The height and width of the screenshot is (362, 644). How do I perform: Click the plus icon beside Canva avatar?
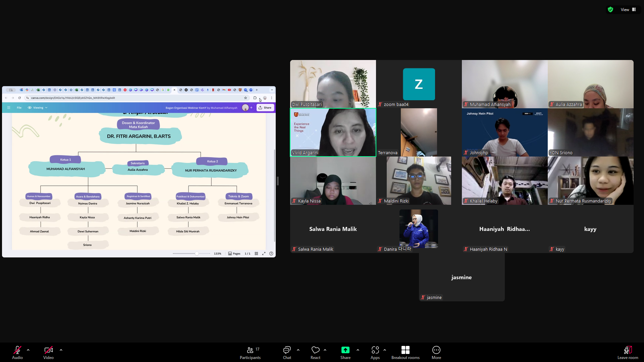pos(252,108)
